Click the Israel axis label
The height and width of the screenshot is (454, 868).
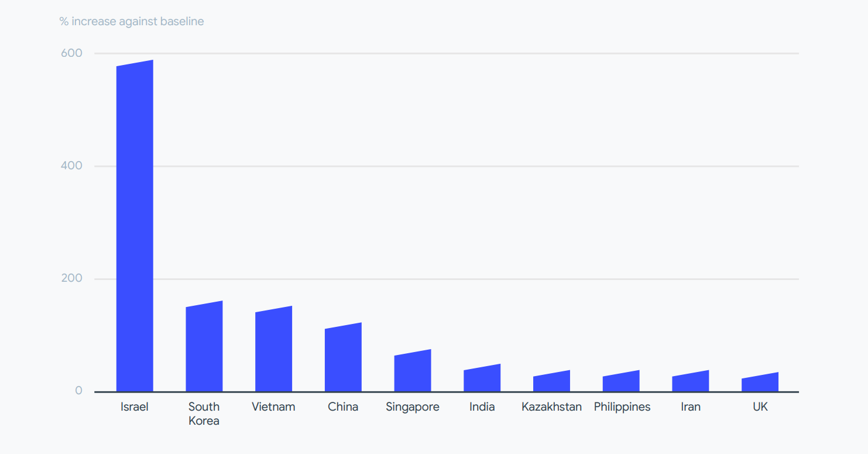tap(135, 407)
